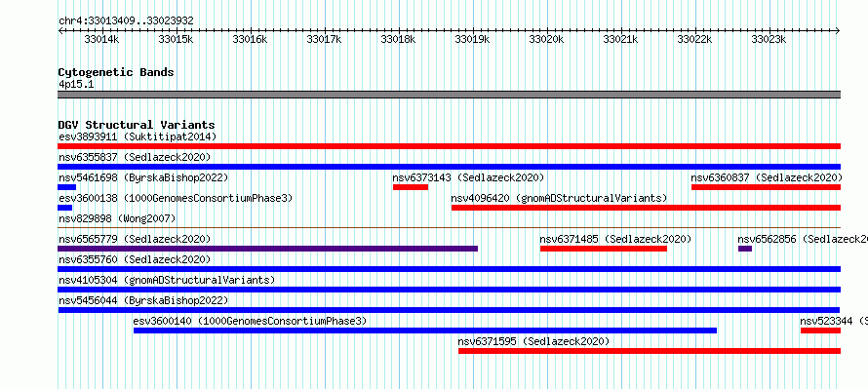Click the 33019k ruler position
This screenshot has height=389, width=868.
coord(472,39)
